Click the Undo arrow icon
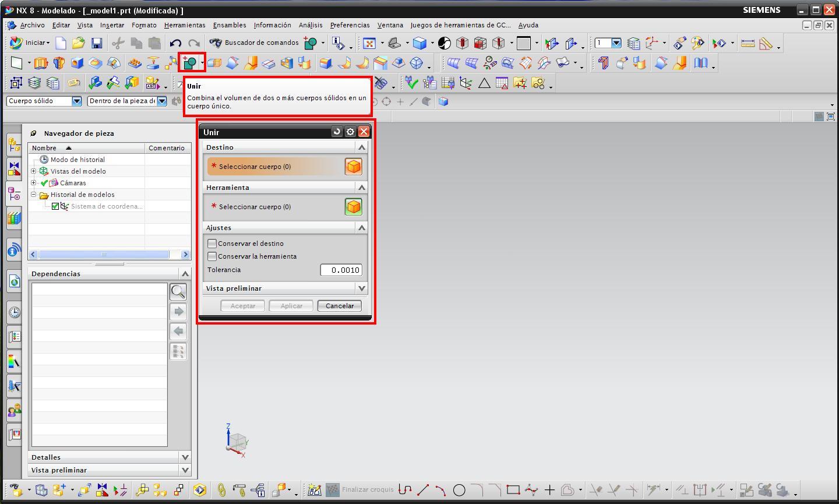Screen dimensions: 839x504 coord(175,43)
